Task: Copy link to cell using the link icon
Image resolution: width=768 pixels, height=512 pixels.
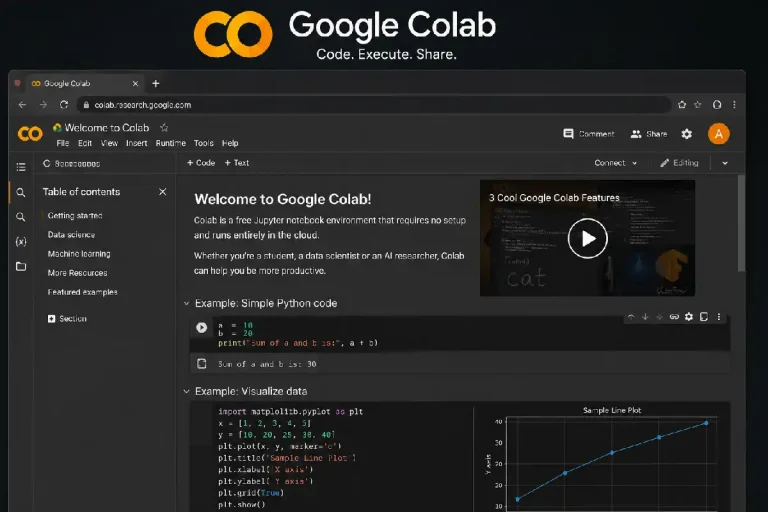Action: (674, 317)
